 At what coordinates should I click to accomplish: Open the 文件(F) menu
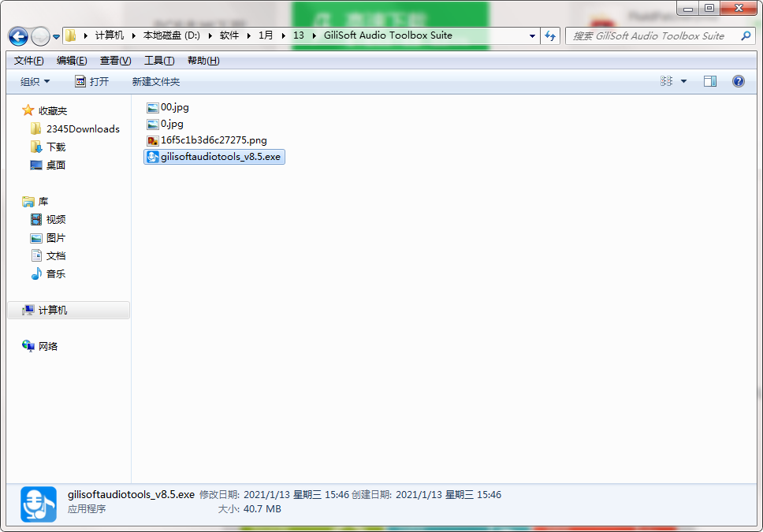pos(28,61)
